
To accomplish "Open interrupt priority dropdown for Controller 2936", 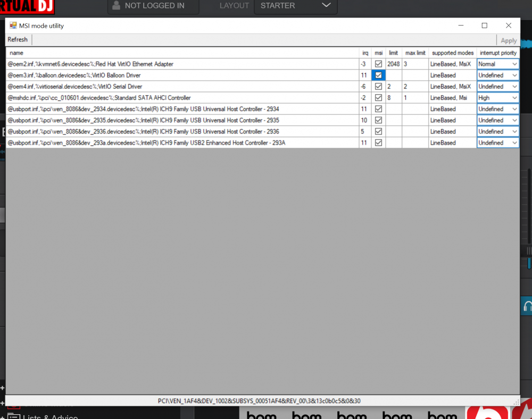I will [x=498, y=131].
